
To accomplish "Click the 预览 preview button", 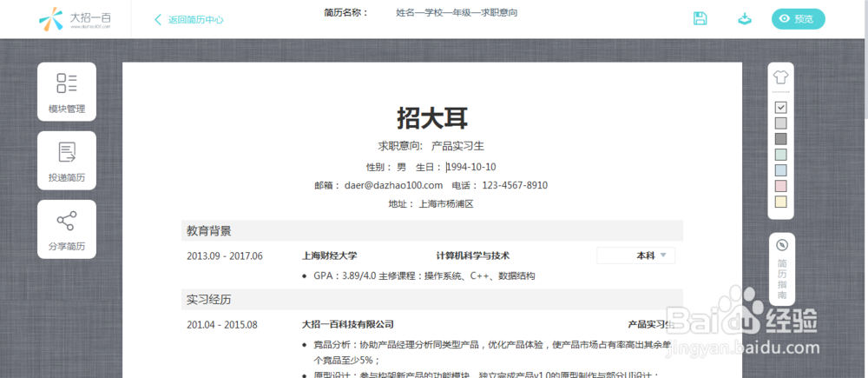I will [799, 19].
